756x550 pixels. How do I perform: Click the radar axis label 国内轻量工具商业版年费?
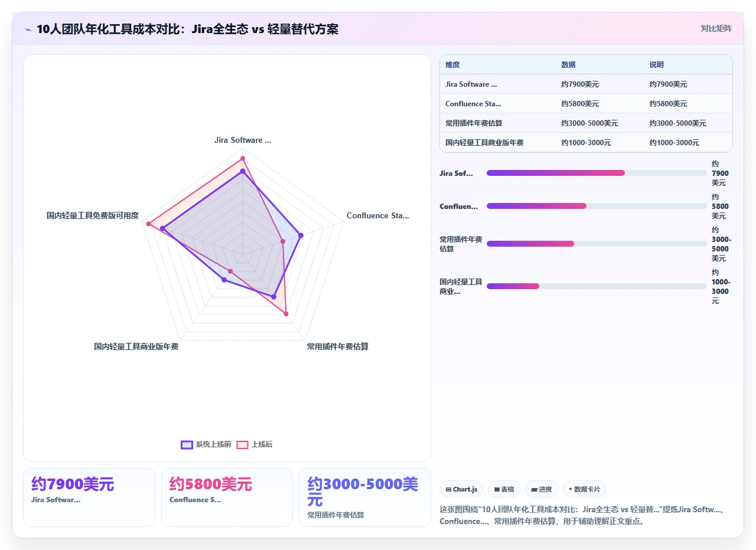[136, 347]
